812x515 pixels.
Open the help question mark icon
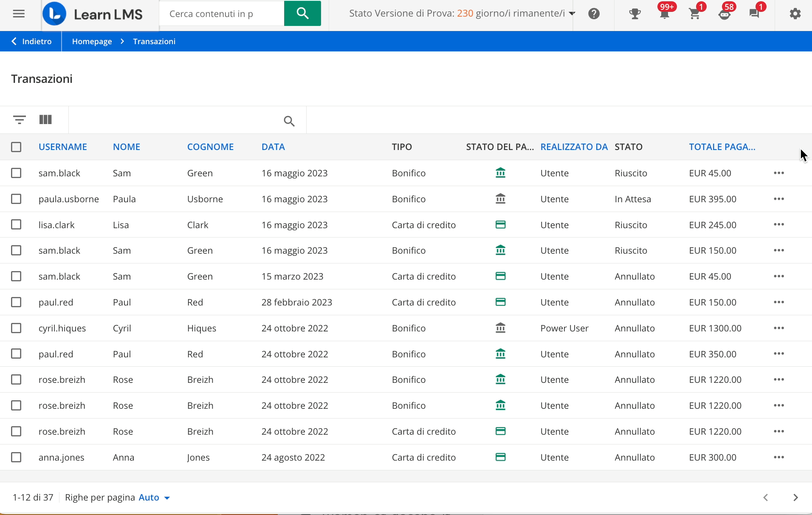tap(594, 14)
